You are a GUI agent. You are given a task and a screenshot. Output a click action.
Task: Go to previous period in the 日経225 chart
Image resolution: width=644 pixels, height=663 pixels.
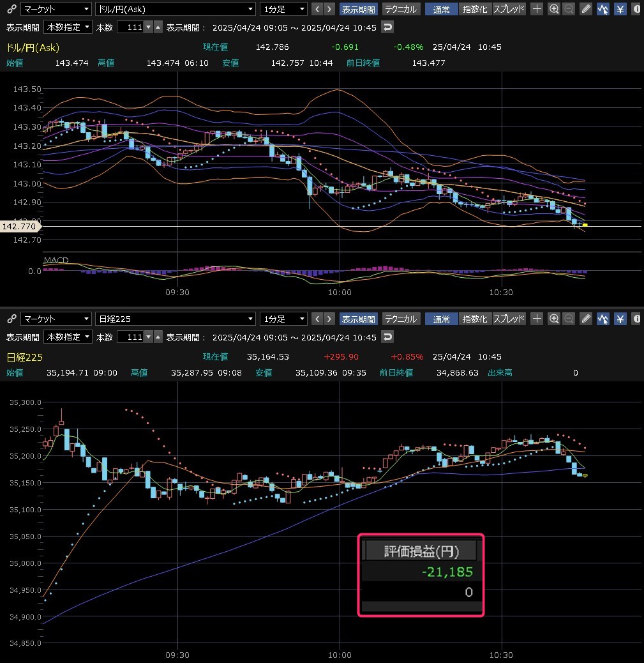coord(317,318)
